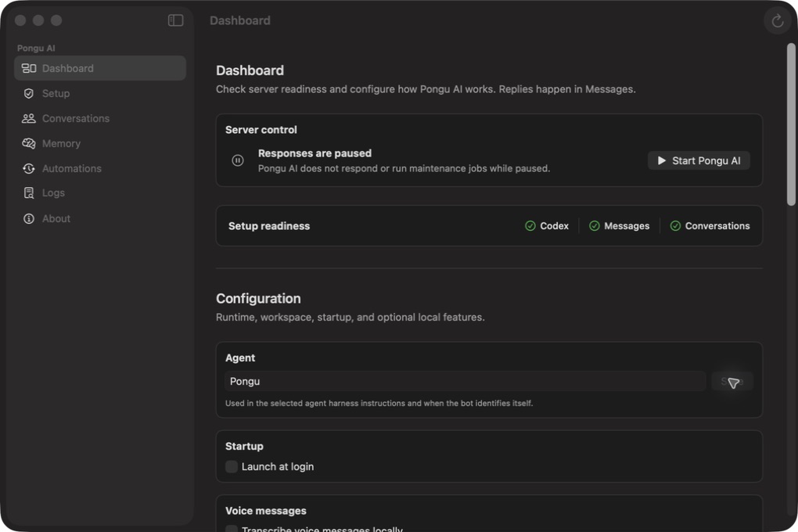Click the Conversations readiness checkmark

click(675, 225)
